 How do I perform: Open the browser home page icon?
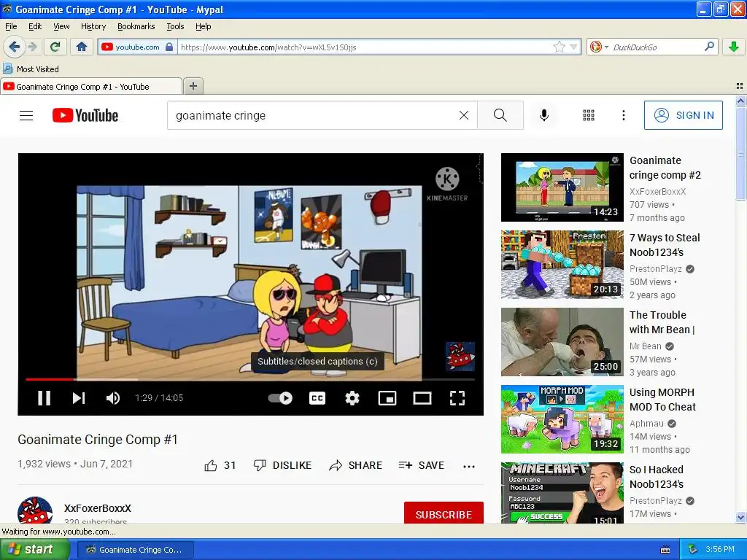(x=82, y=47)
